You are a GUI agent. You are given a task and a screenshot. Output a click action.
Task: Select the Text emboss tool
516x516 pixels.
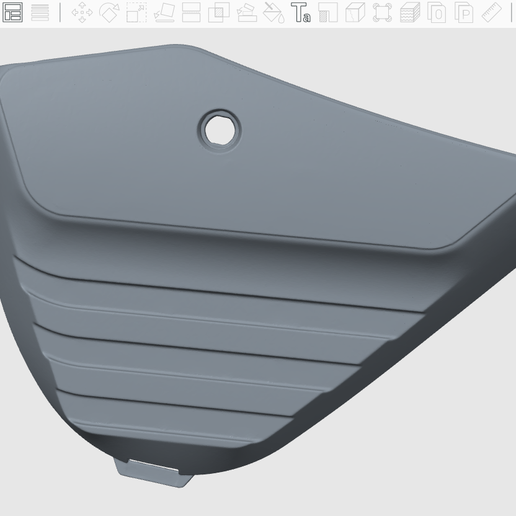point(301,12)
